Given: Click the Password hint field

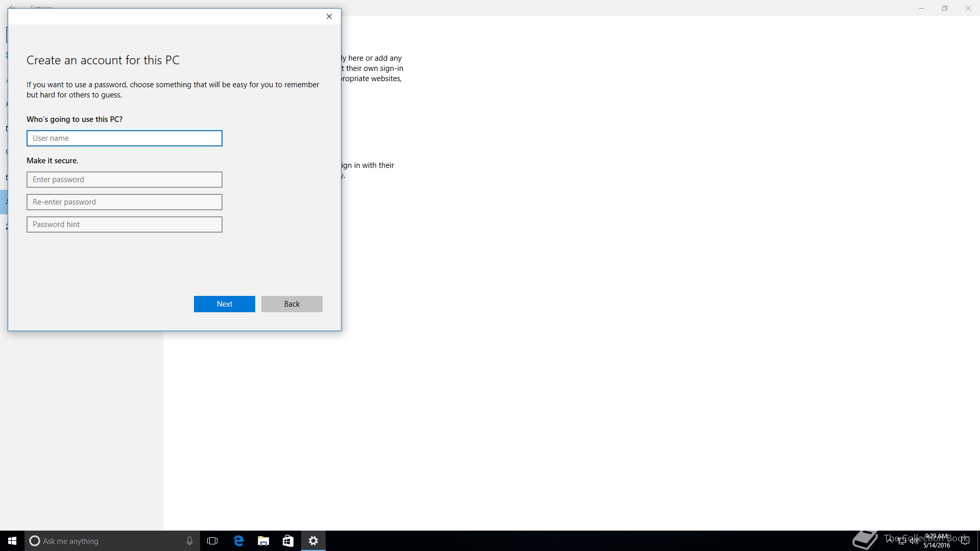Looking at the screenshot, I should click(x=125, y=224).
